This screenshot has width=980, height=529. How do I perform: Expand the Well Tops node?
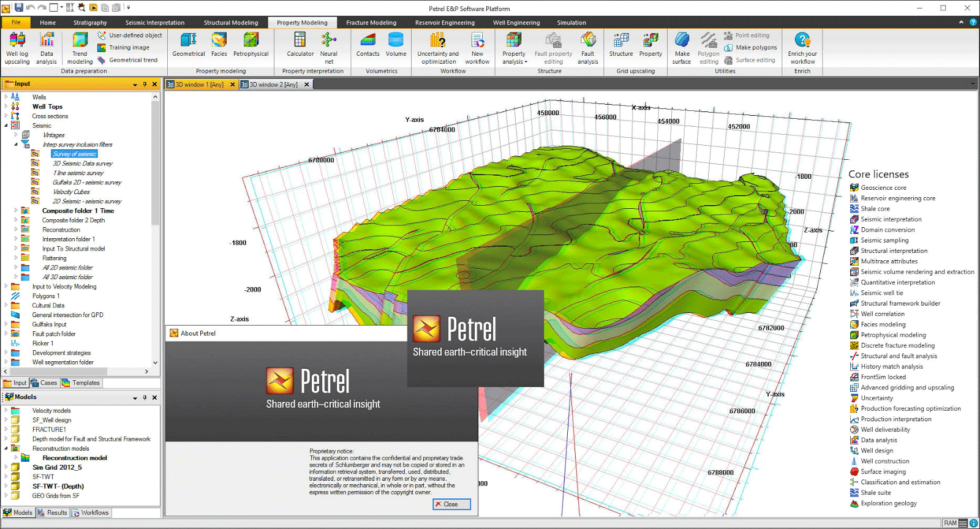6,107
